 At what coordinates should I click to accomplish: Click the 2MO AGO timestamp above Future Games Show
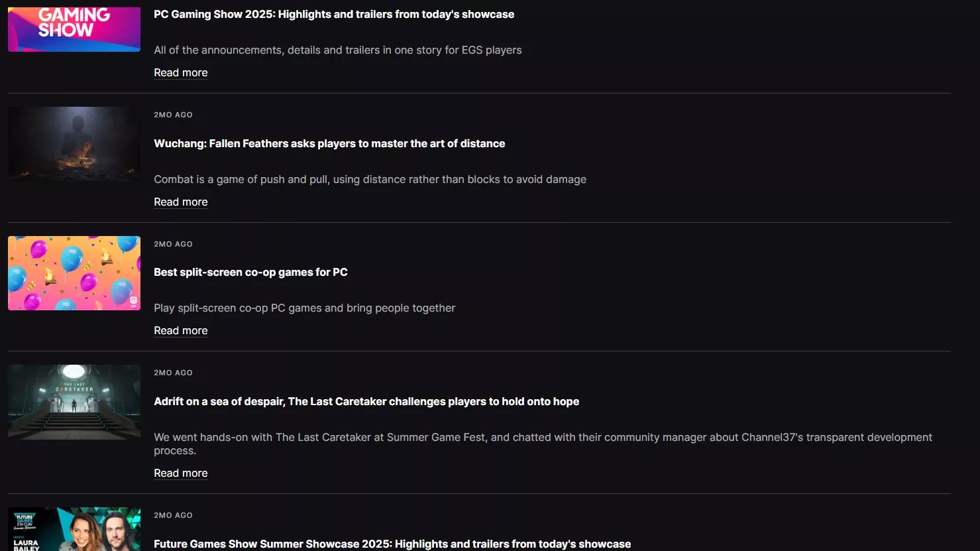pos(173,516)
